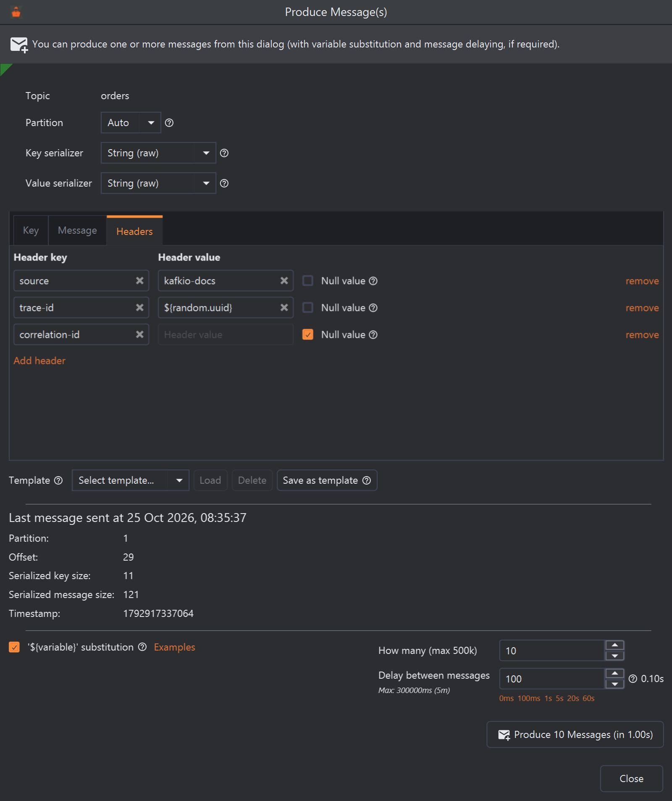The image size is (672, 801).
Task: Enable Null value for source header
Action: pos(308,281)
